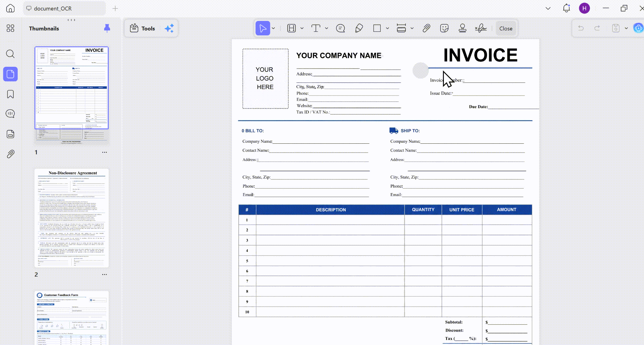
Task: Pick the Text typewriter tool
Action: click(x=316, y=28)
